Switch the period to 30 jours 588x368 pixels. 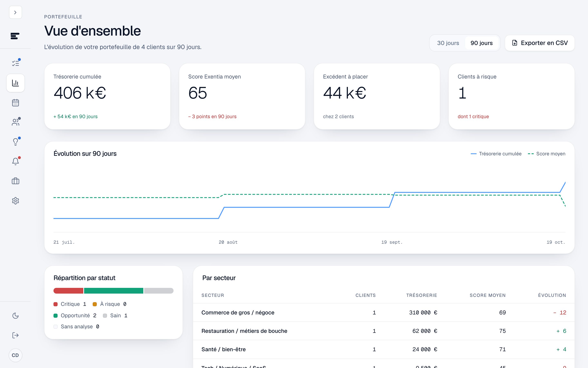[448, 43]
